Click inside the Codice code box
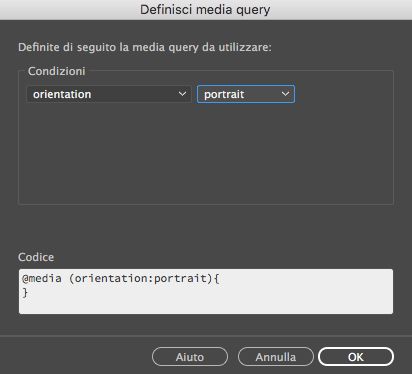The image size is (412, 374). [206, 291]
